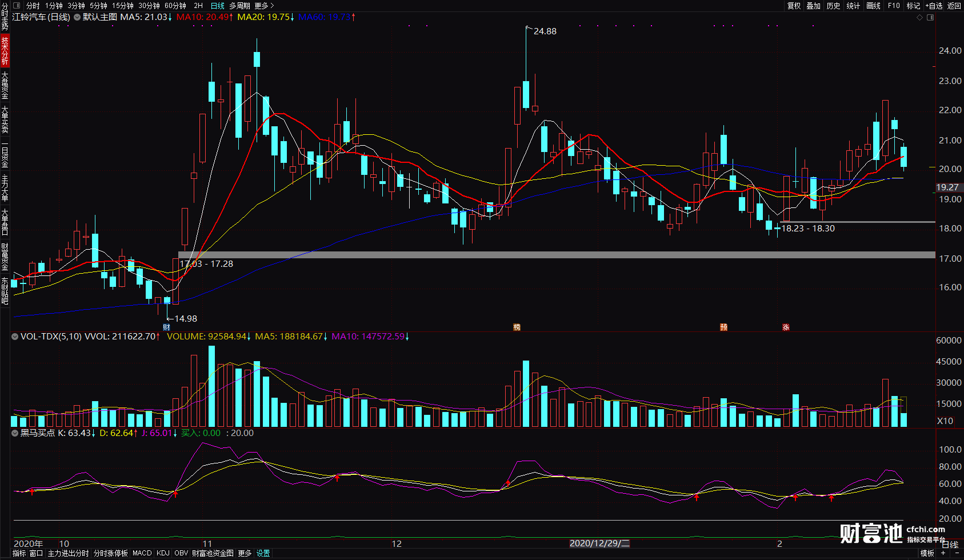964x560 pixels.
Task: Open the 财富资金 sidebar tab
Action: click(5, 257)
